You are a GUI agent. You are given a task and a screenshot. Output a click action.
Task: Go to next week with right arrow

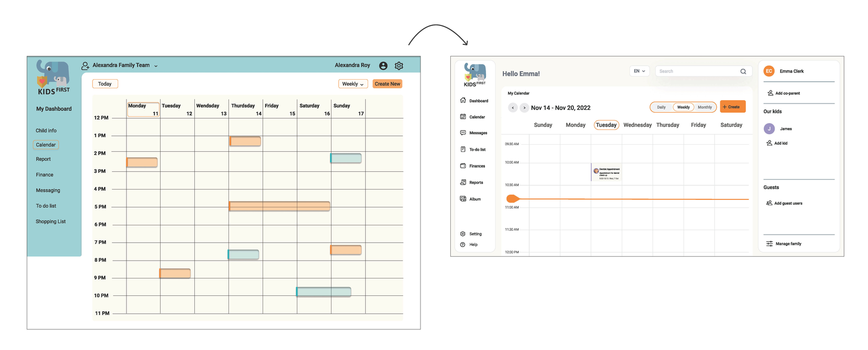pyautogui.click(x=524, y=108)
